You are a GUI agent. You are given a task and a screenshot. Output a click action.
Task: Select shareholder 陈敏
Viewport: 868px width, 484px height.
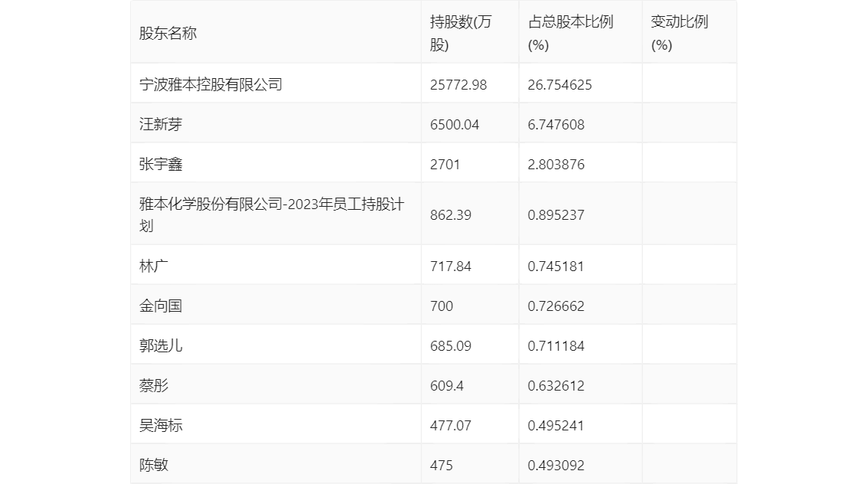point(153,465)
